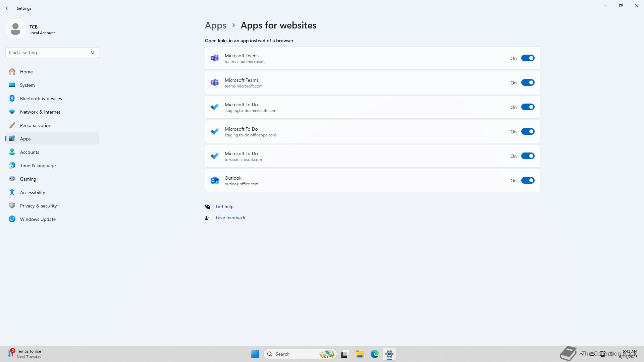Open the Bluetooth & devices section
This screenshot has height=362, width=644.
(41, 99)
